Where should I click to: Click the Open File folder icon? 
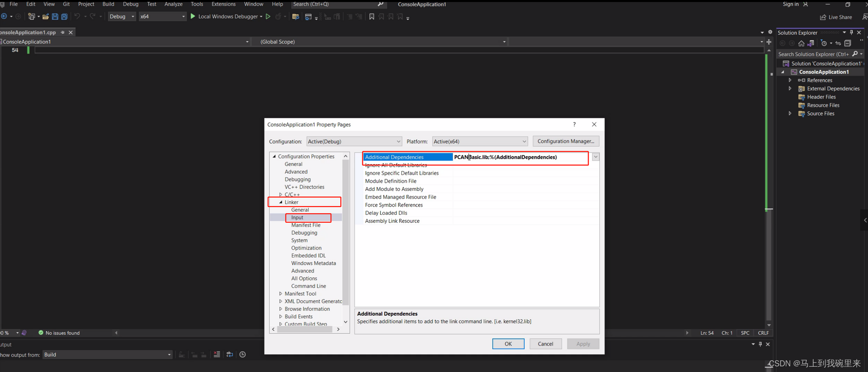pos(45,16)
